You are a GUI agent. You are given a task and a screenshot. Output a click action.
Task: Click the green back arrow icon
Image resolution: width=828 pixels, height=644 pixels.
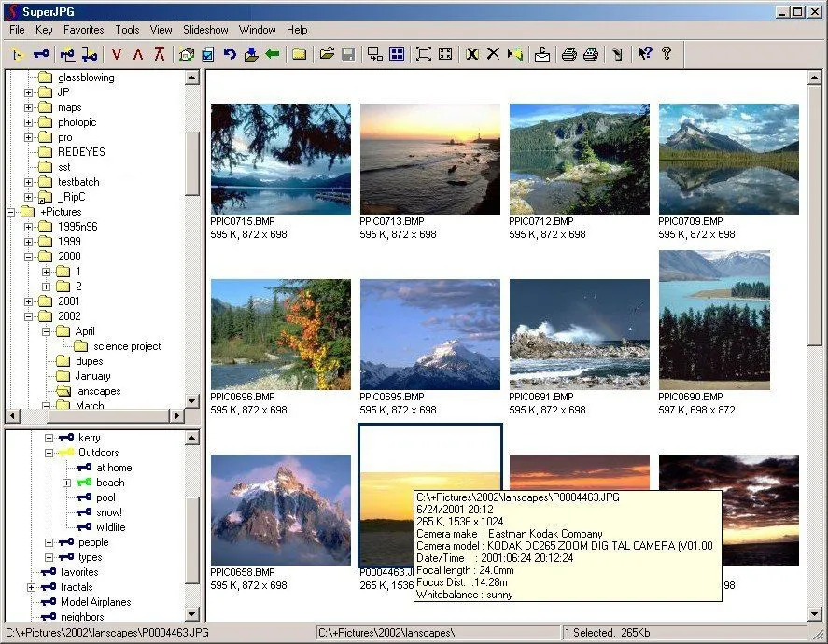(x=274, y=54)
